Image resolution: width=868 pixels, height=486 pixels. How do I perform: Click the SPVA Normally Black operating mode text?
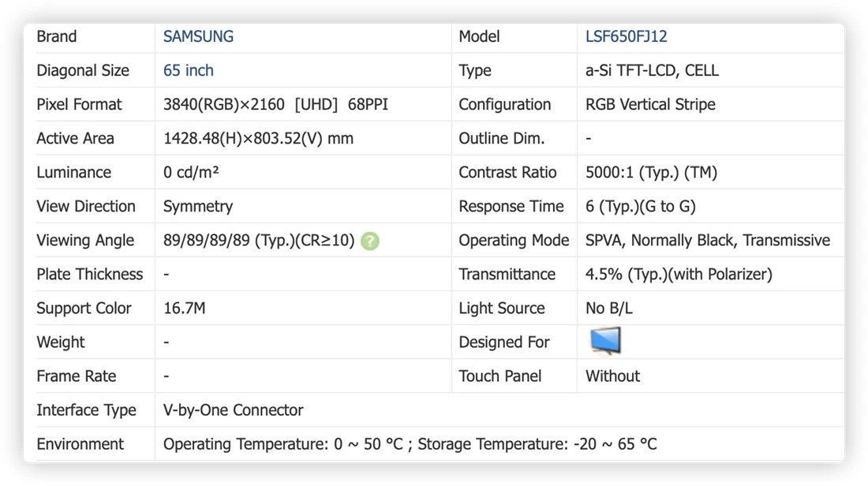click(708, 240)
